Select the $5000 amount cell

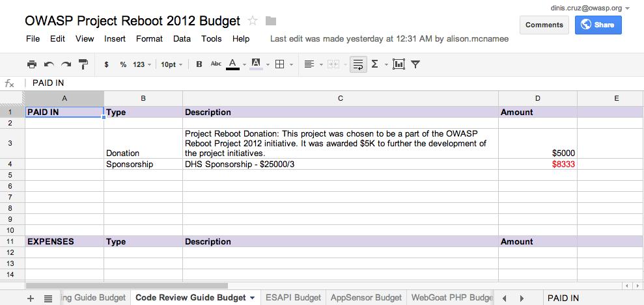point(538,144)
